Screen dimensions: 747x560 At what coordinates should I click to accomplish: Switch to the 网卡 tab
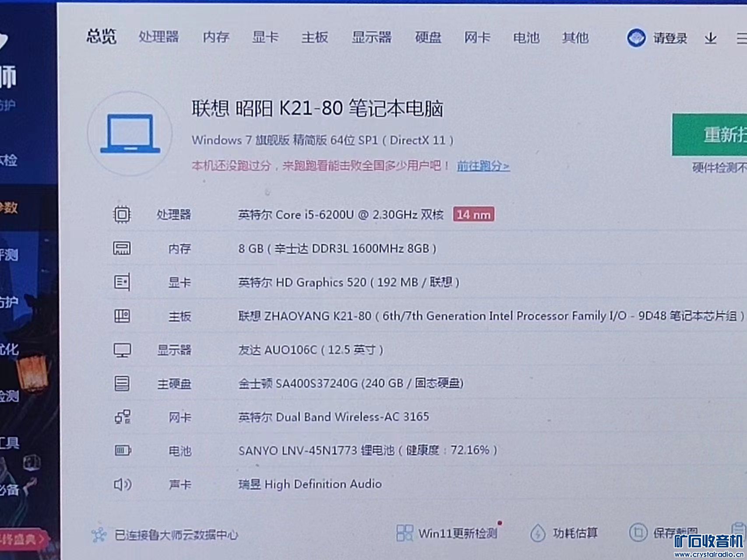pyautogui.click(x=477, y=38)
